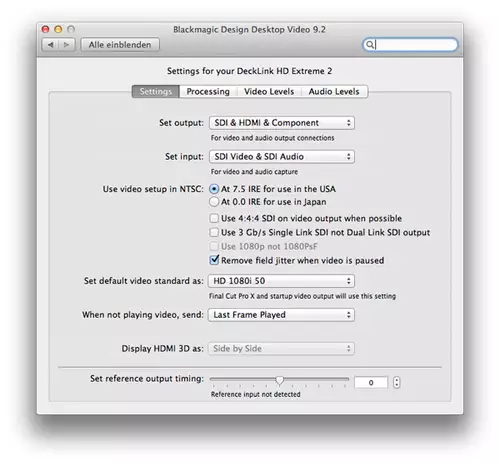The height and width of the screenshot is (465, 500).
Task: Switch to the Processing tab
Action: click(208, 91)
